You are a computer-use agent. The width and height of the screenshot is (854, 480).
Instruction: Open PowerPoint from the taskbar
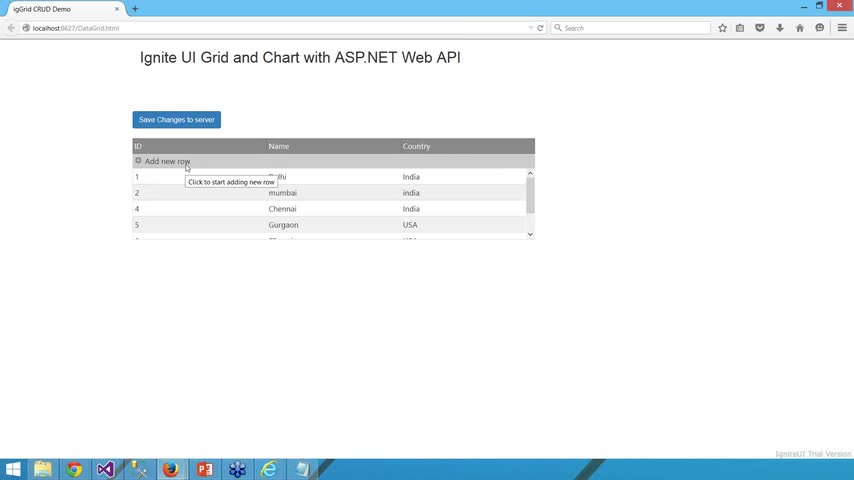205,469
